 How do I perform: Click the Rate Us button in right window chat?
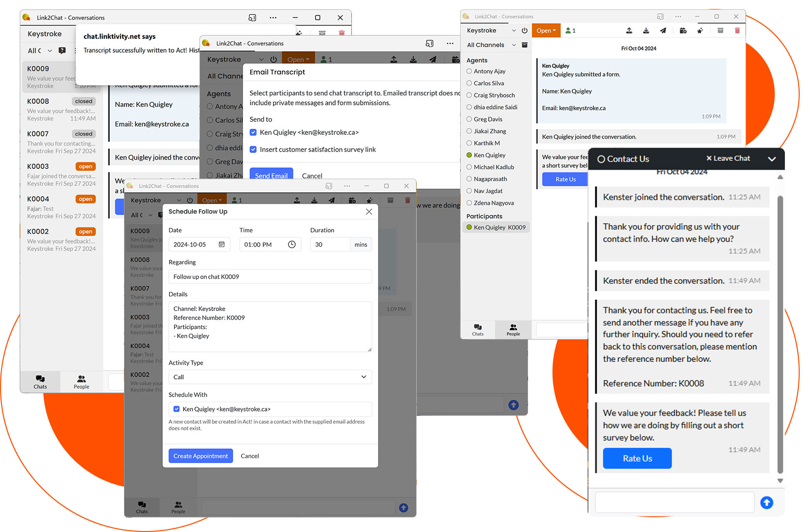(x=565, y=179)
